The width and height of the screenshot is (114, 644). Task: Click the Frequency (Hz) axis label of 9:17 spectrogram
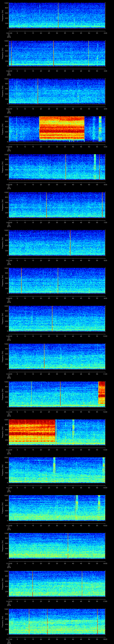click(x=3, y=621)
